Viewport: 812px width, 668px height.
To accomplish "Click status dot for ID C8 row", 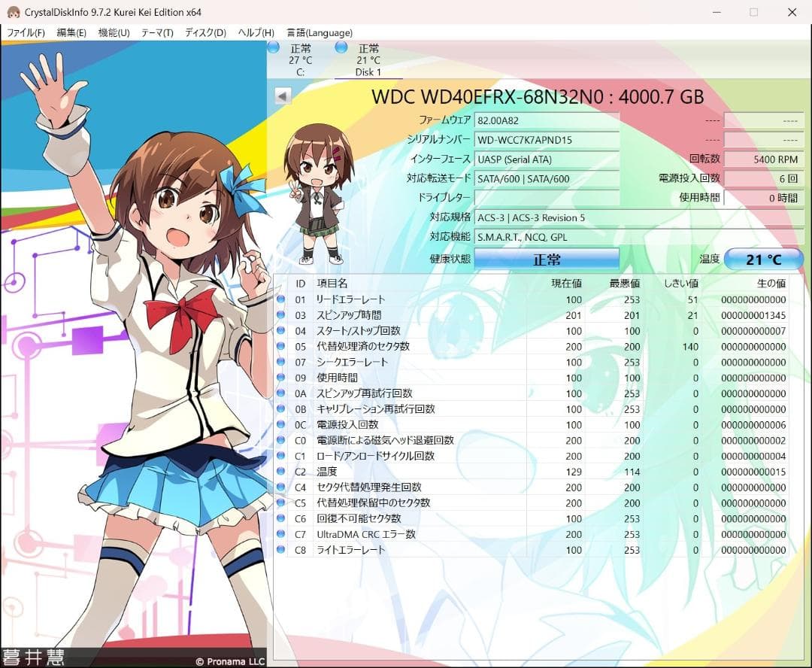I will (280, 549).
